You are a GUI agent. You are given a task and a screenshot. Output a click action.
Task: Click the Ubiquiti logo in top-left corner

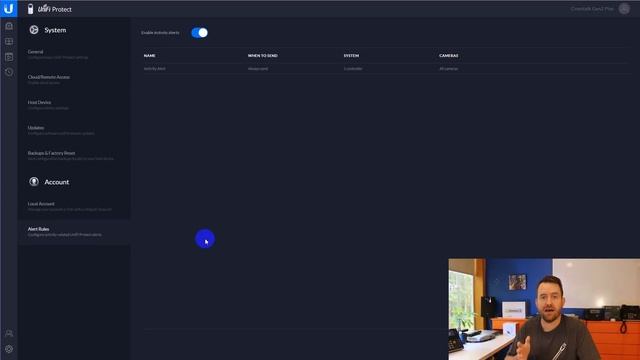tap(9, 9)
